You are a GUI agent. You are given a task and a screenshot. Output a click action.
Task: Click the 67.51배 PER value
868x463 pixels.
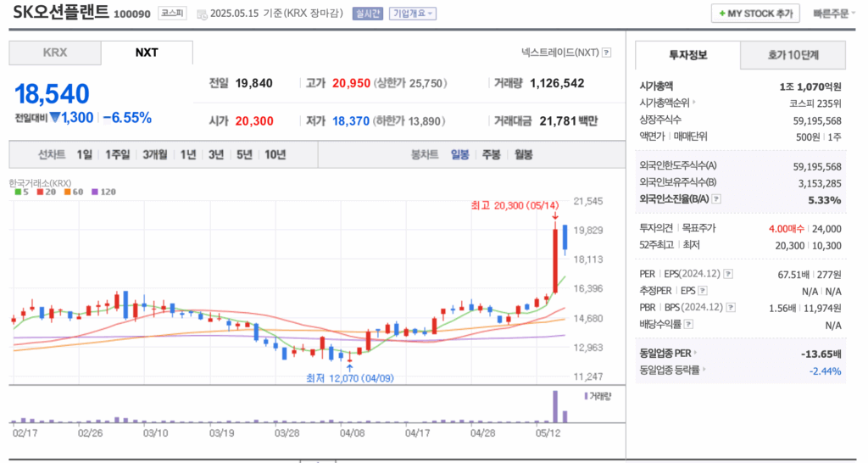(793, 275)
